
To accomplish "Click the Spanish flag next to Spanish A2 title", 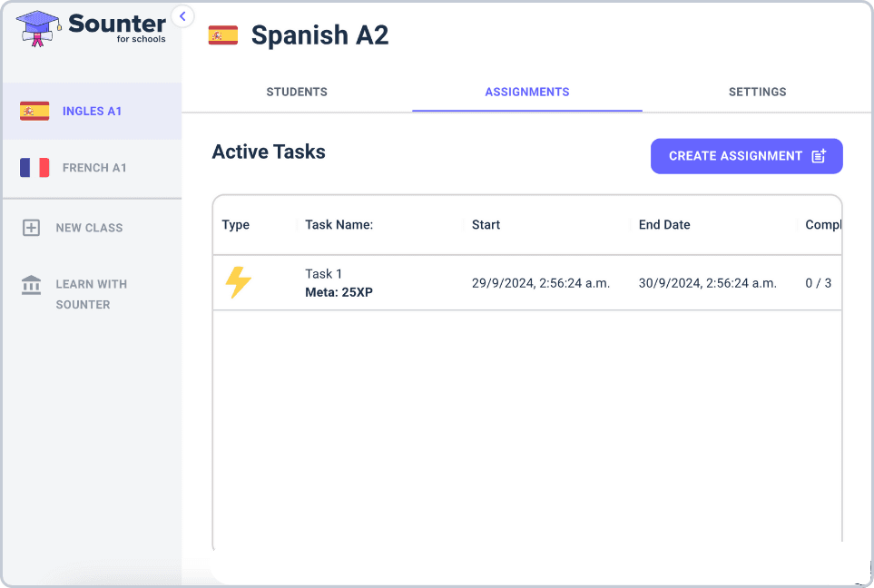I will click(x=223, y=35).
